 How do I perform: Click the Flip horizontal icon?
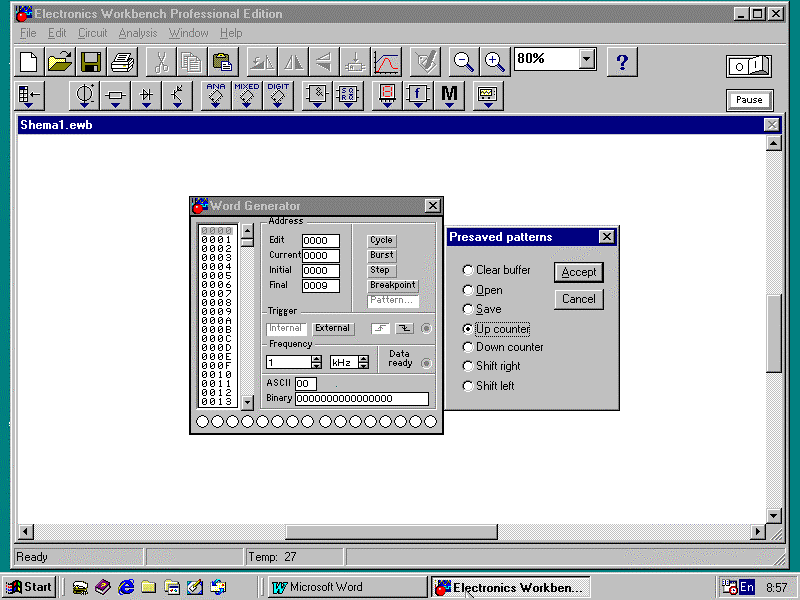(293, 62)
